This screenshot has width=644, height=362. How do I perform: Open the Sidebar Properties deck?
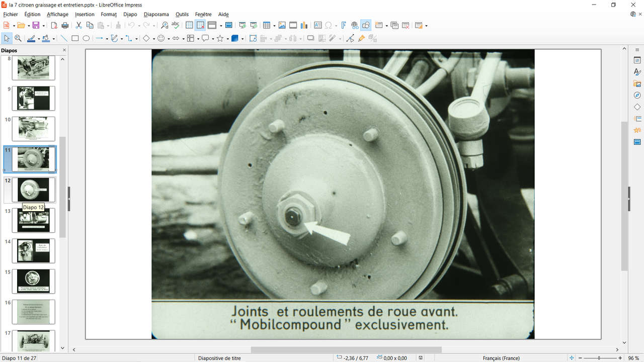point(637,60)
